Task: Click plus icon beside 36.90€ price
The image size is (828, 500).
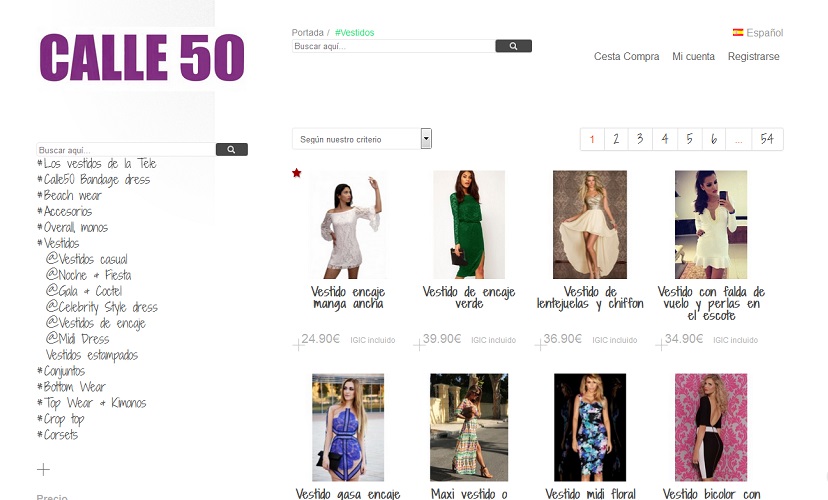Action: pyautogui.click(x=540, y=345)
